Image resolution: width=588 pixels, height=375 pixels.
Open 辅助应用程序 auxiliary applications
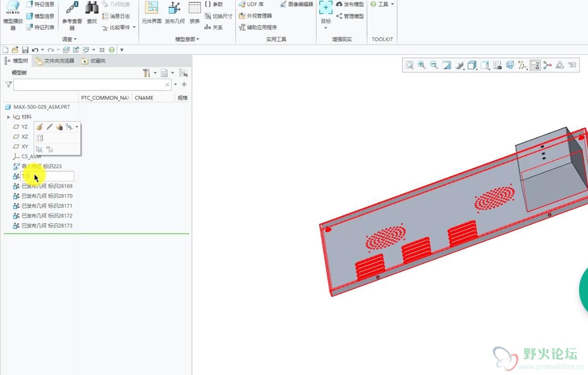point(258,27)
